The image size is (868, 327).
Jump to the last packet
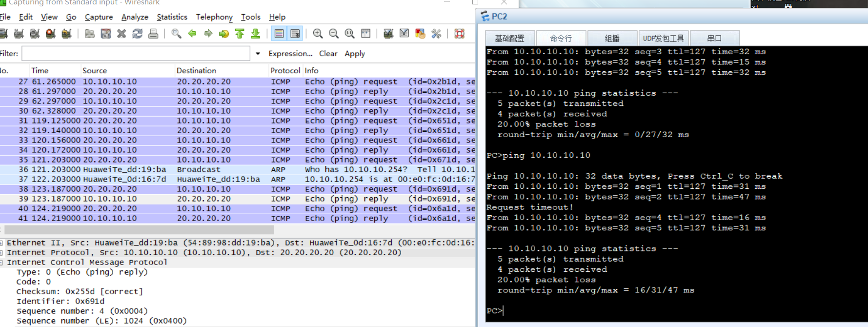255,34
